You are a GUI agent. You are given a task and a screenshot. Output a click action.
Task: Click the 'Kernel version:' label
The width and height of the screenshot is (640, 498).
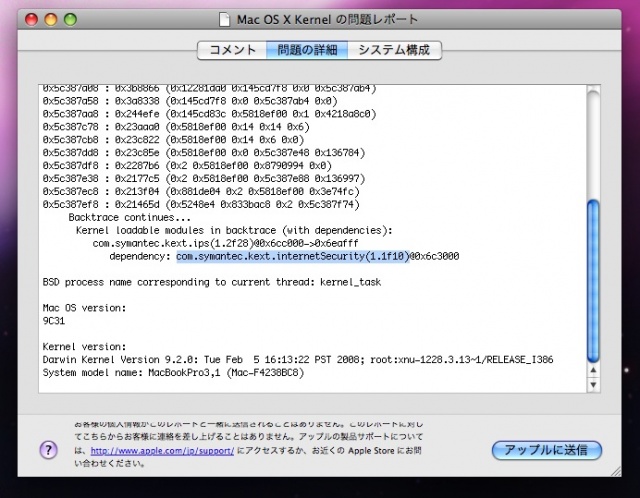pos(84,347)
